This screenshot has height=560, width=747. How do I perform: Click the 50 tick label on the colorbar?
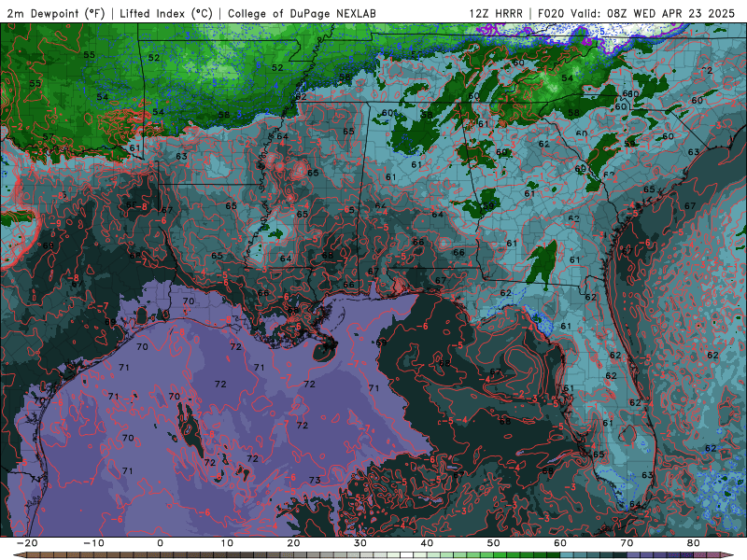[x=494, y=543]
